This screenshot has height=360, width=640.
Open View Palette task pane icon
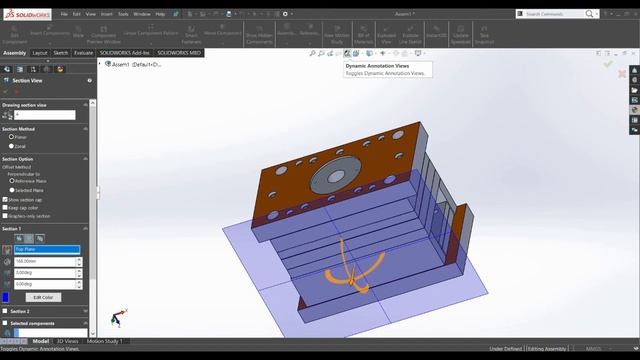pyautogui.click(x=634, y=100)
